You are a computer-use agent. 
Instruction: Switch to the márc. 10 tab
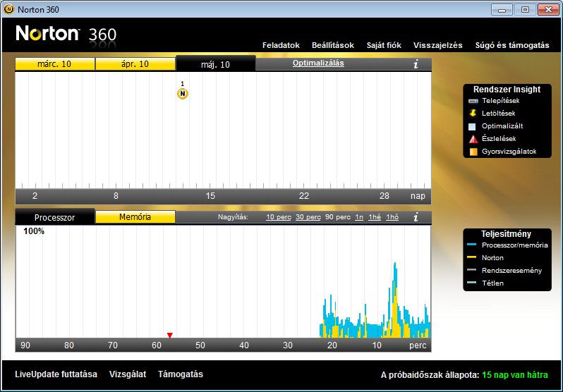point(54,64)
